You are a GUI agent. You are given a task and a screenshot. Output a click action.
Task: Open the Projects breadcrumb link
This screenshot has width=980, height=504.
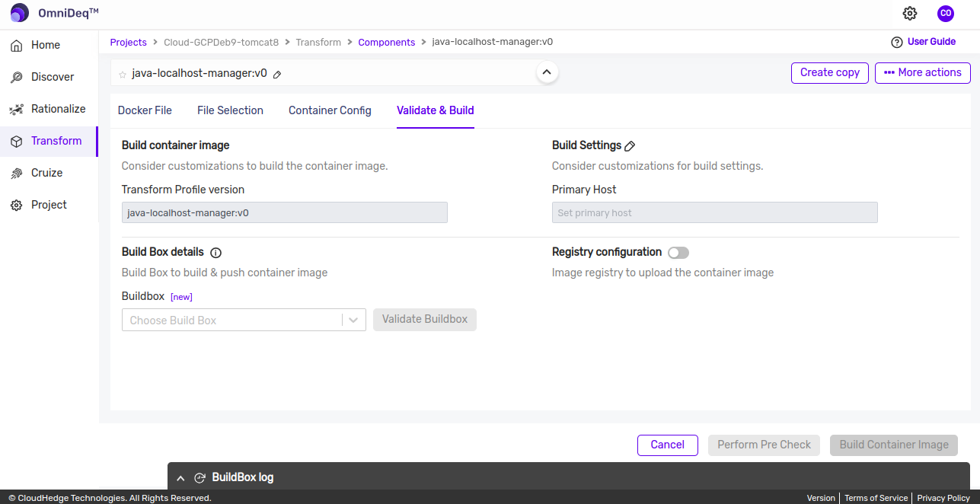129,43
